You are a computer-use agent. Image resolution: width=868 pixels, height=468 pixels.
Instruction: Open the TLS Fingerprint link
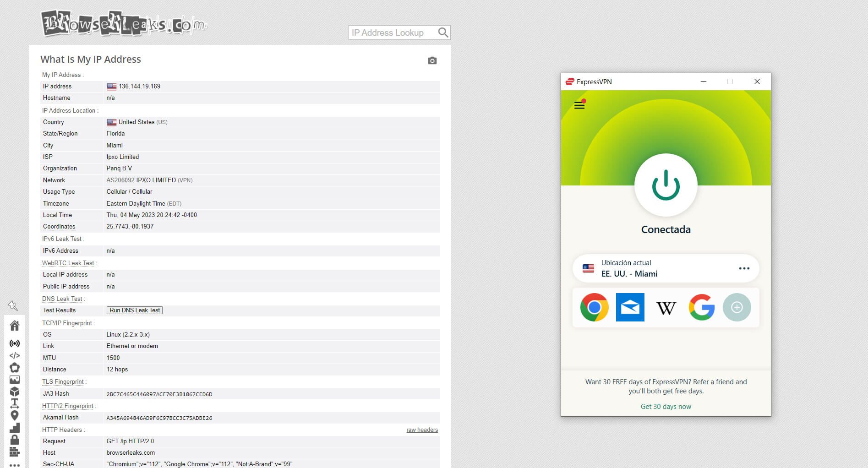pyautogui.click(x=63, y=381)
